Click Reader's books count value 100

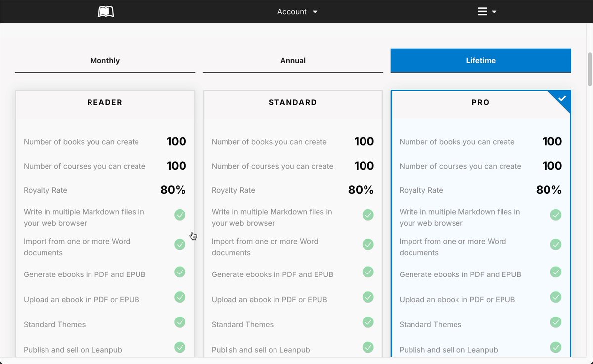click(176, 142)
